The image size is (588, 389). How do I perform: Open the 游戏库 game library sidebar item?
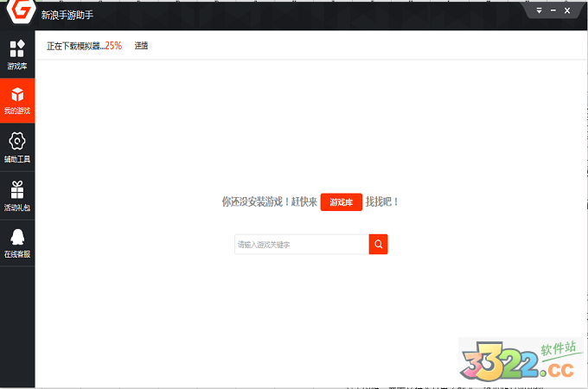pyautogui.click(x=17, y=54)
